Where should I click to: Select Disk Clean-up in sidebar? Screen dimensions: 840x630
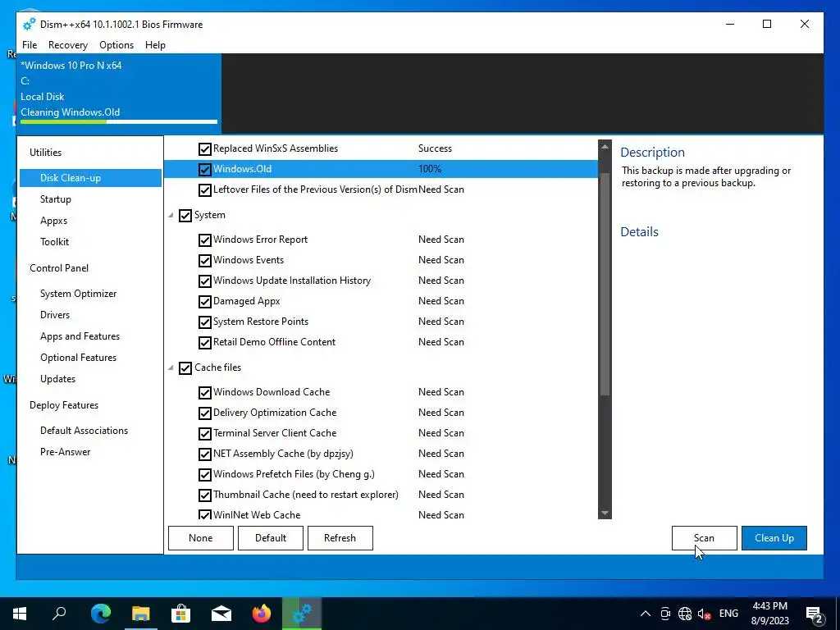click(x=90, y=178)
